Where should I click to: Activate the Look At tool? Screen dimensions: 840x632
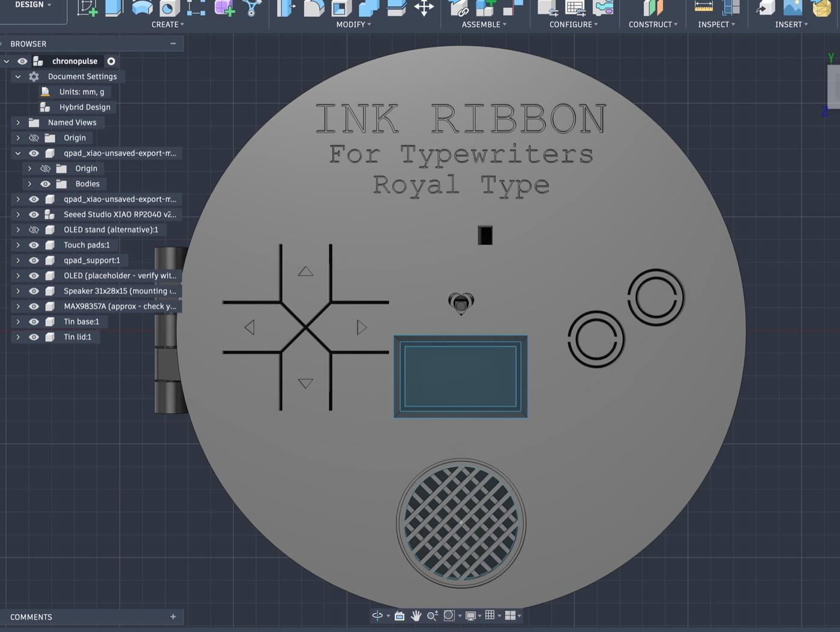tap(400, 615)
